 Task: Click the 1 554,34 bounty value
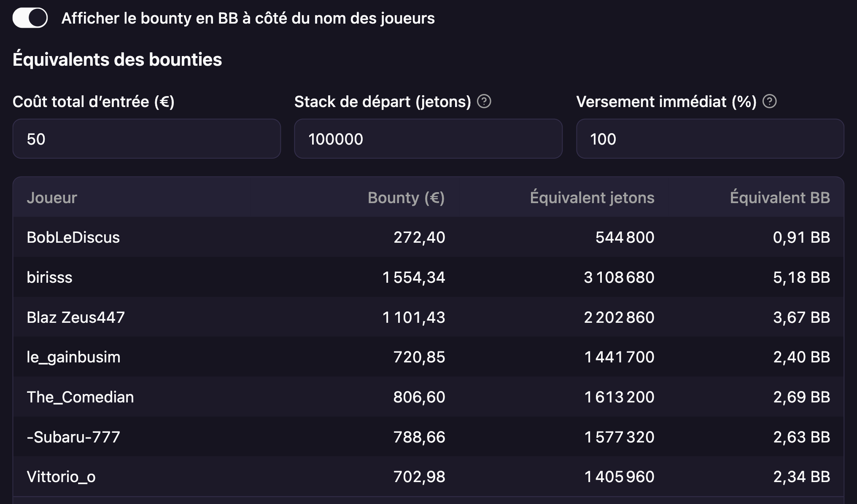point(413,277)
